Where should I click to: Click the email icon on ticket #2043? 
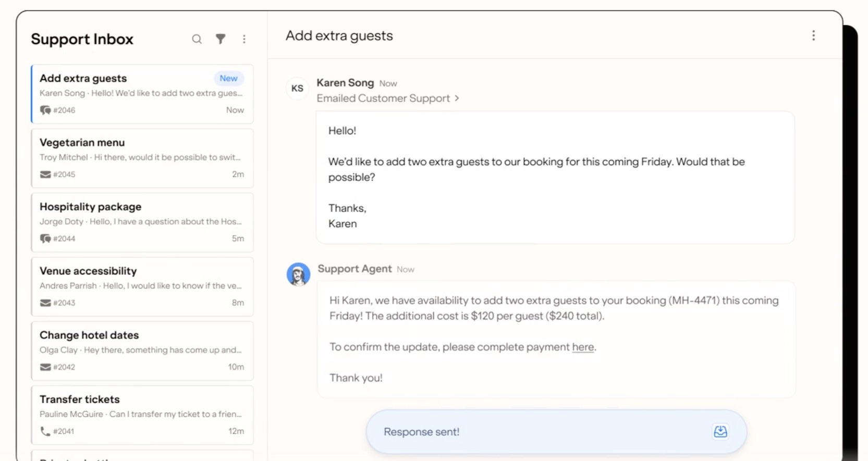click(x=45, y=303)
